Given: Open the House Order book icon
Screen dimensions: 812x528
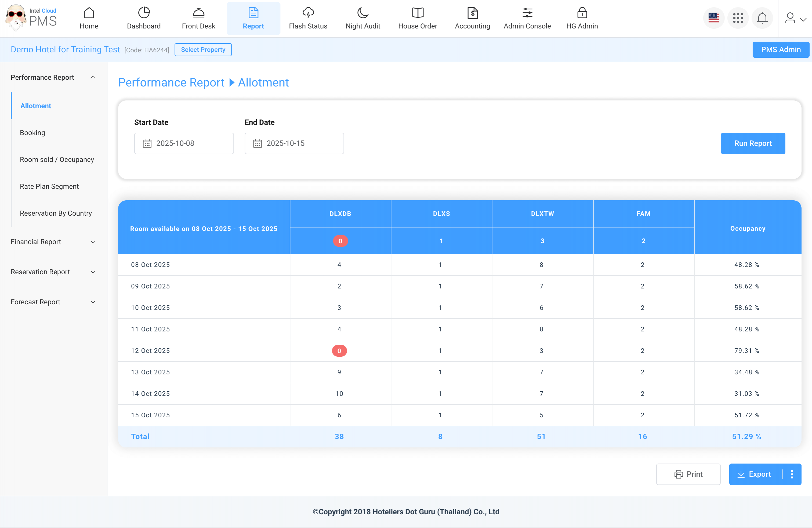Looking at the screenshot, I should click(417, 13).
